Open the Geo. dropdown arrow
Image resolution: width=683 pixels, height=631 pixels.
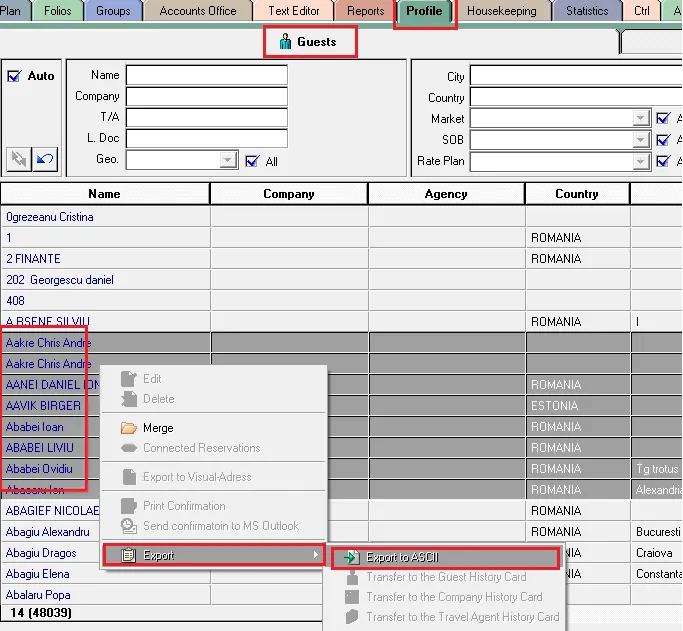(227, 160)
